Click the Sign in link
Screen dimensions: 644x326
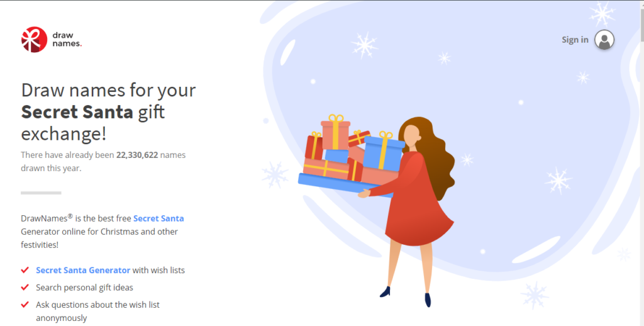point(575,40)
